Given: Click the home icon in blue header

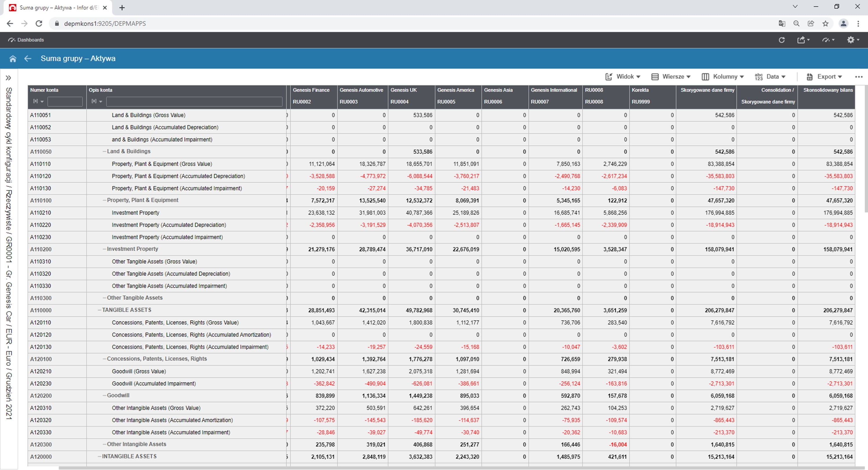Looking at the screenshot, I should (13, 59).
